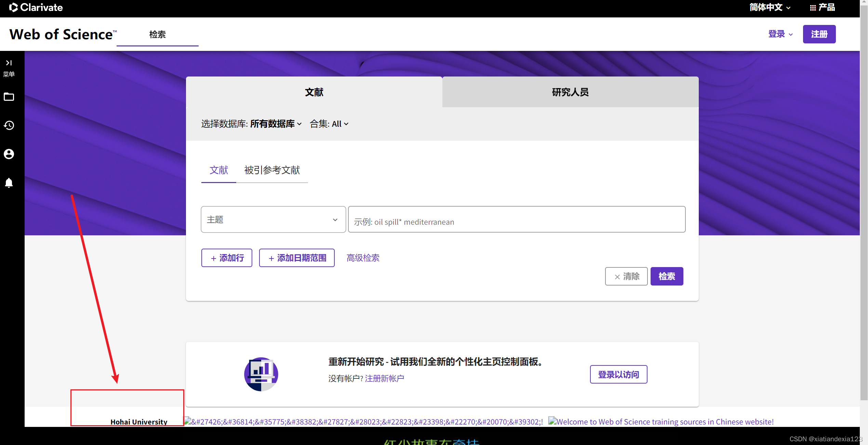Open the user profile icon in sidebar
This screenshot has width=868, height=445.
[9, 154]
